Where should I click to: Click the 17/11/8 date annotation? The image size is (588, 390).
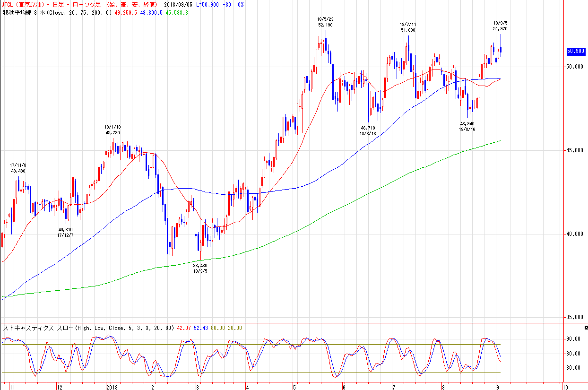tap(18, 165)
